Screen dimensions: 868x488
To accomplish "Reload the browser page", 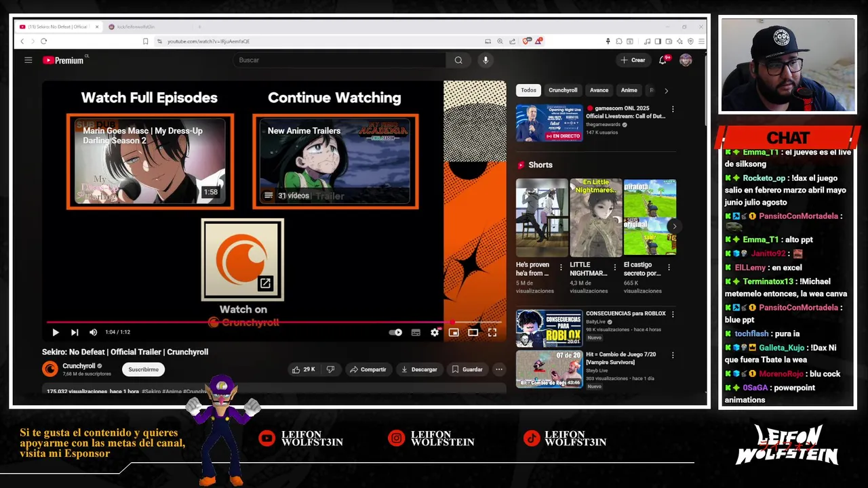I will 43,41.
